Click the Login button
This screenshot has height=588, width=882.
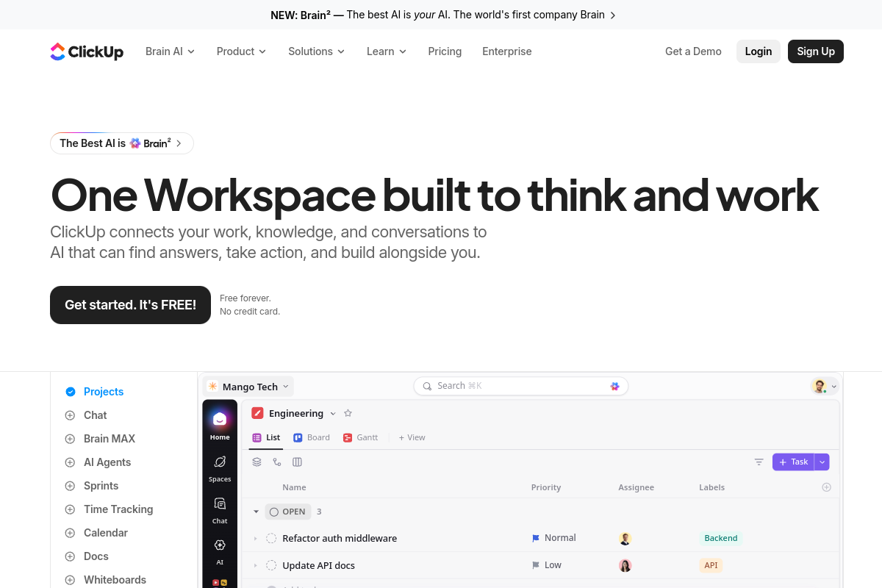click(x=759, y=51)
